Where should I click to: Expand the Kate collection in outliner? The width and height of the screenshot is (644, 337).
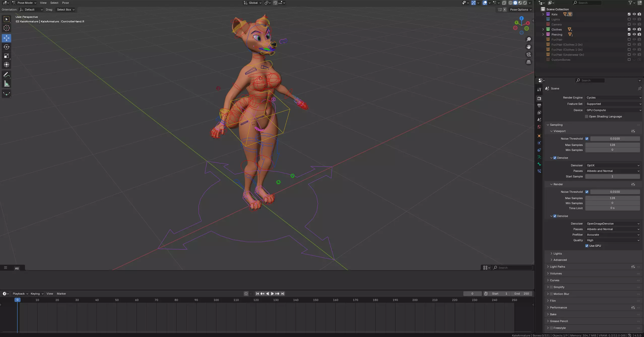tap(543, 14)
